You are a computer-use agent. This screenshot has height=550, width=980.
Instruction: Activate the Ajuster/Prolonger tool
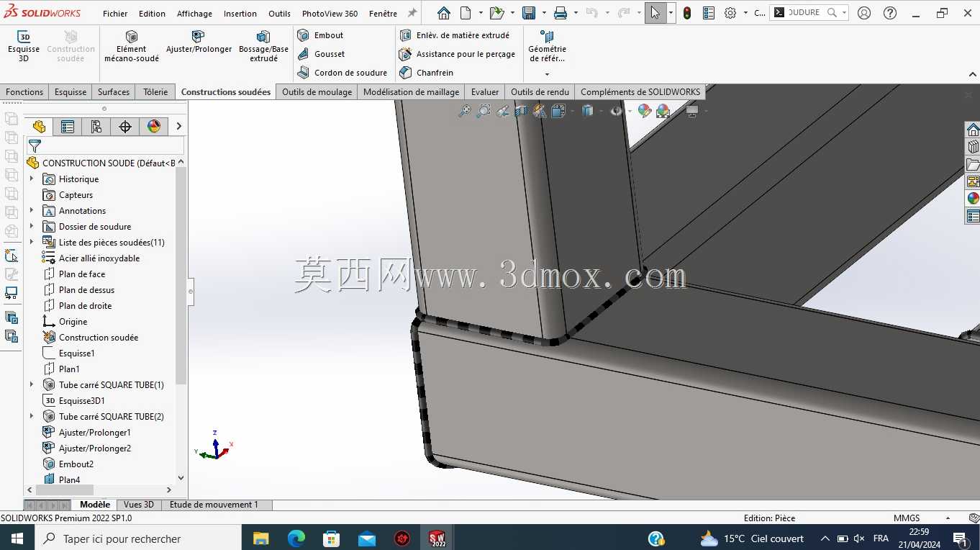point(199,42)
